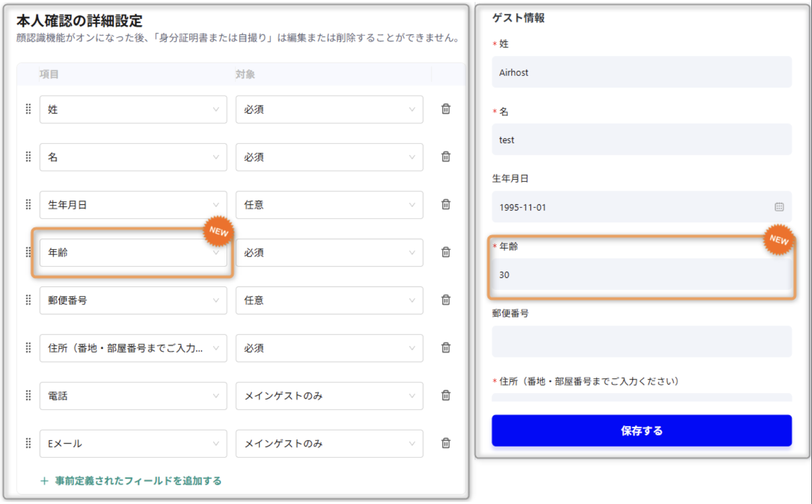Click the drag handle beside 郵便番号
Viewport: 812px width, 504px height.
28,300
